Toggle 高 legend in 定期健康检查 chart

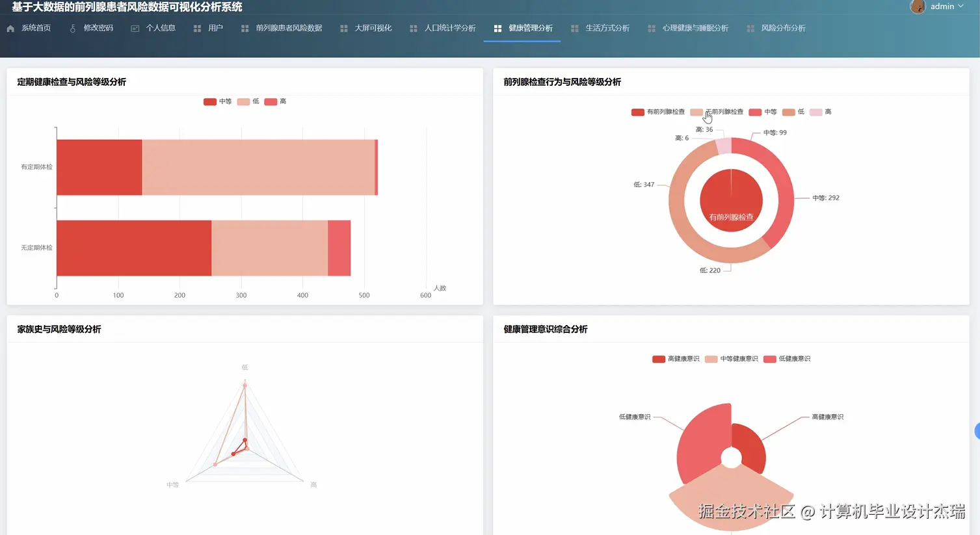pos(275,101)
